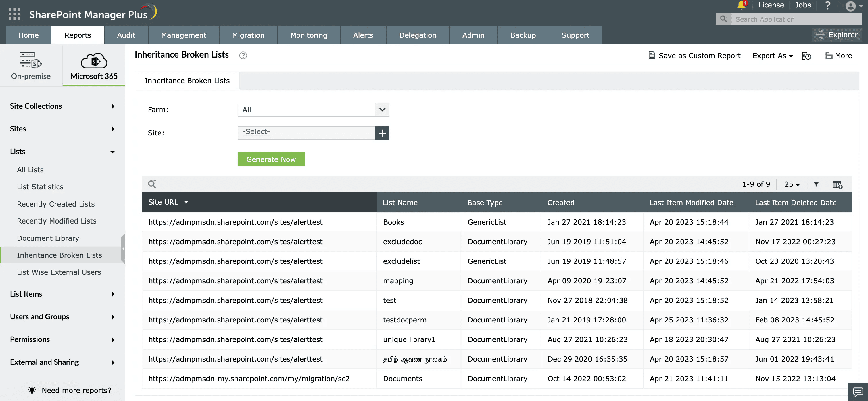Open the rows per page 25 dropdown
This screenshot has height=401, width=868.
[x=792, y=184]
